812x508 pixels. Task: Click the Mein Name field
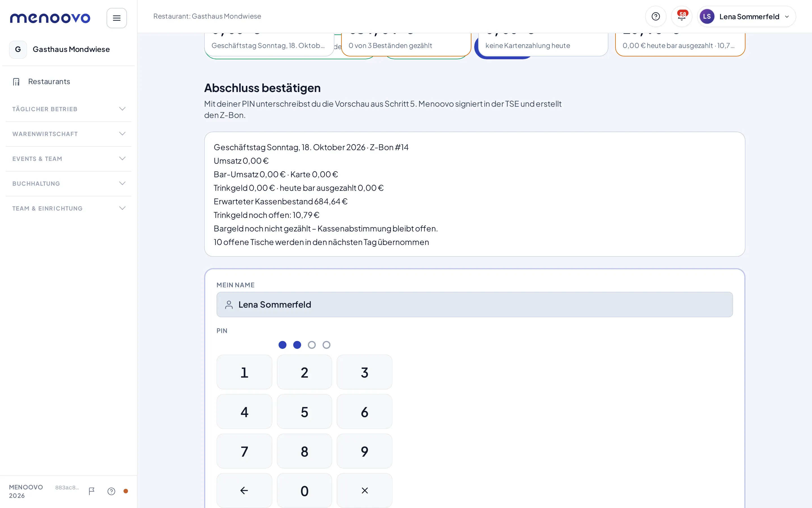pyautogui.click(x=475, y=305)
